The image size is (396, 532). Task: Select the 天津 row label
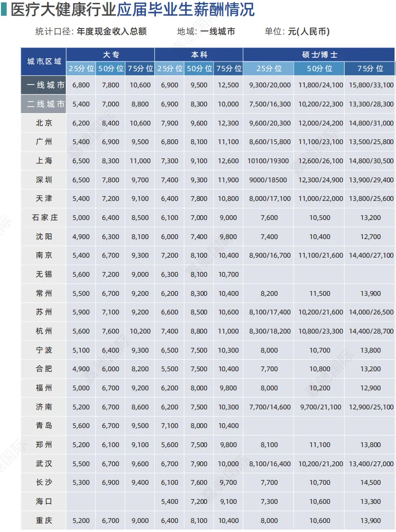pos(44,198)
